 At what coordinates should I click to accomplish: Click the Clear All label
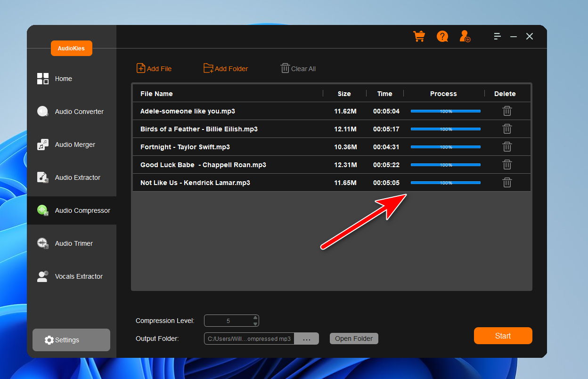[303, 69]
